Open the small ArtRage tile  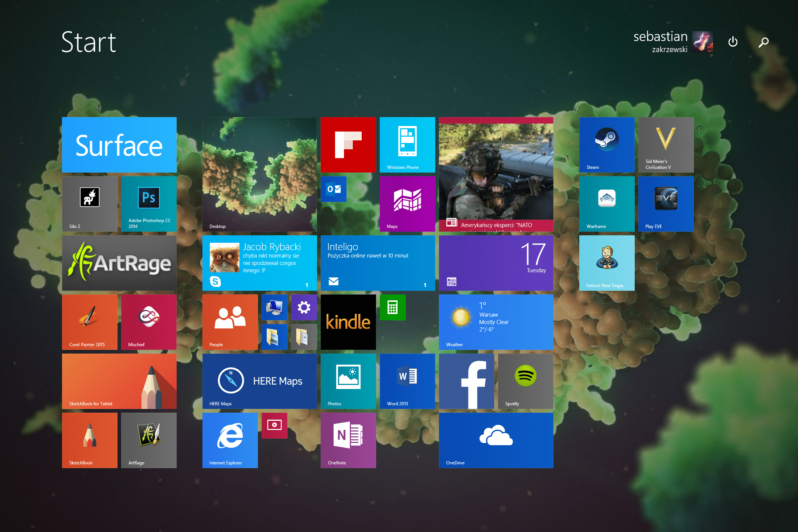point(149,440)
